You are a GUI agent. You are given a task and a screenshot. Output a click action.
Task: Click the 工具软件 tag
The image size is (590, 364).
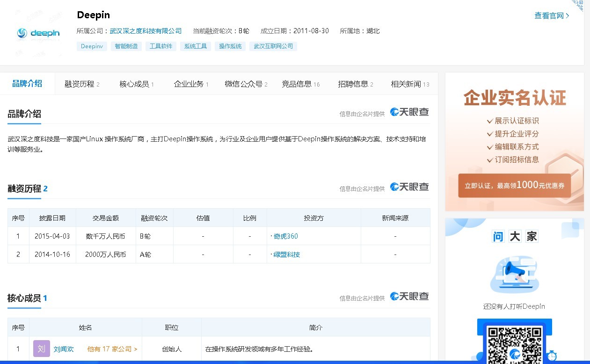(161, 46)
